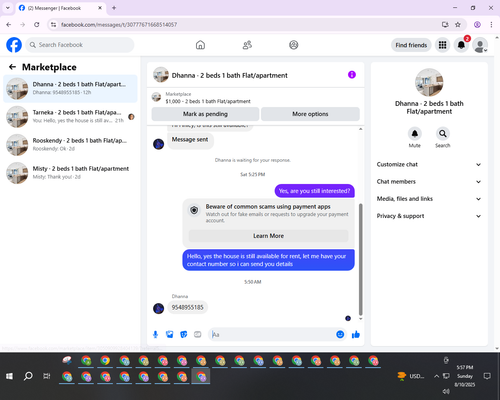Screen dimensions: 500x400
Task: Select the Messenger | Facebook tab
Action: [61, 8]
